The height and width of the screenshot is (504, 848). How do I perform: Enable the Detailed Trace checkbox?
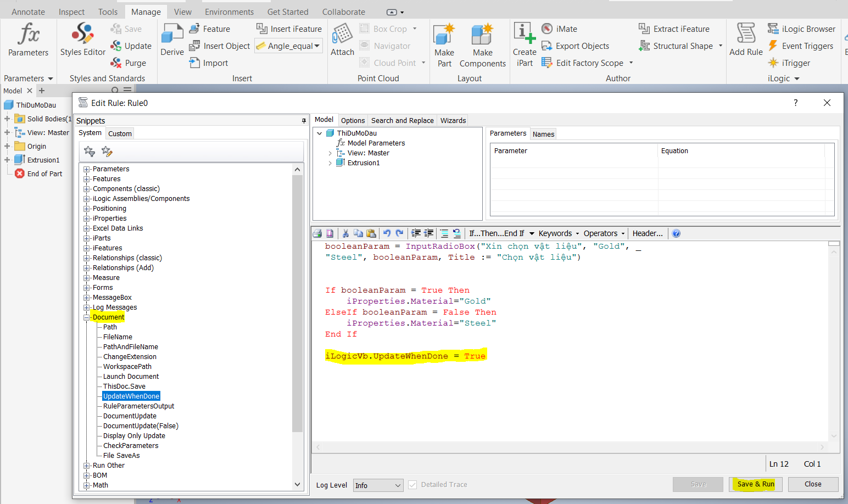tap(412, 484)
